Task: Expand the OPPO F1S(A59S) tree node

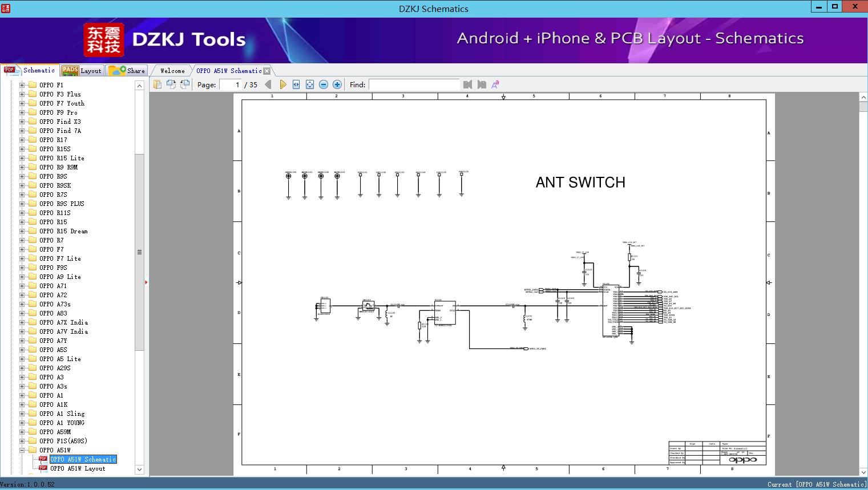Action: (22, 441)
